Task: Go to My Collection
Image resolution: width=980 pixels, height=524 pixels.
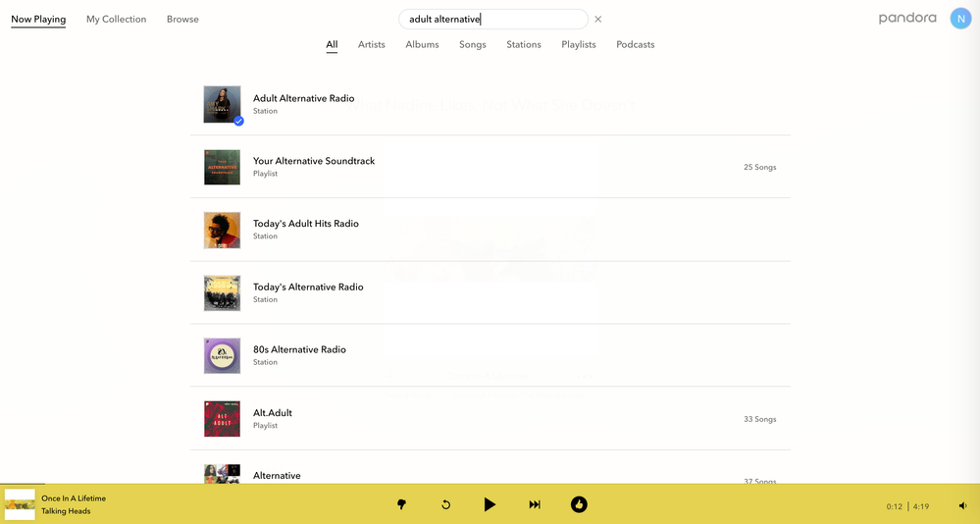Action: click(x=116, y=20)
